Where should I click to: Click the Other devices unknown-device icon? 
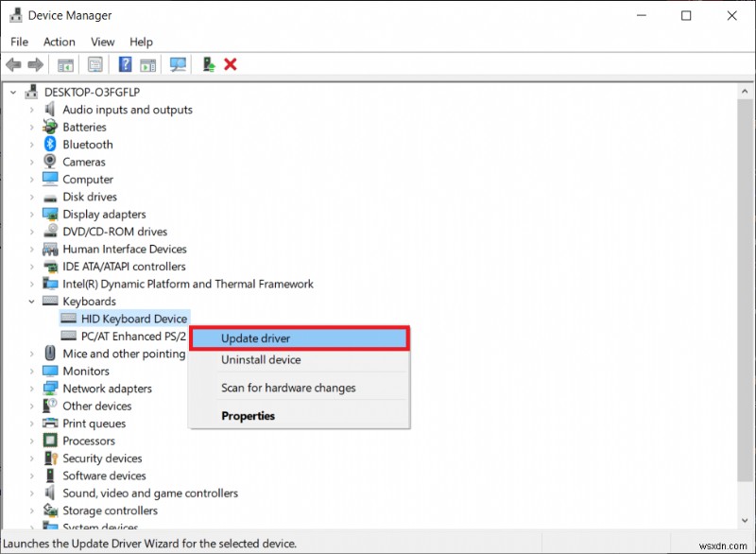point(50,406)
